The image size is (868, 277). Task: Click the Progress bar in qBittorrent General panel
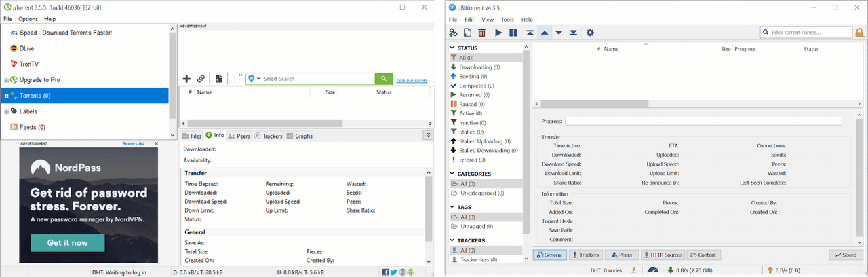703,121
